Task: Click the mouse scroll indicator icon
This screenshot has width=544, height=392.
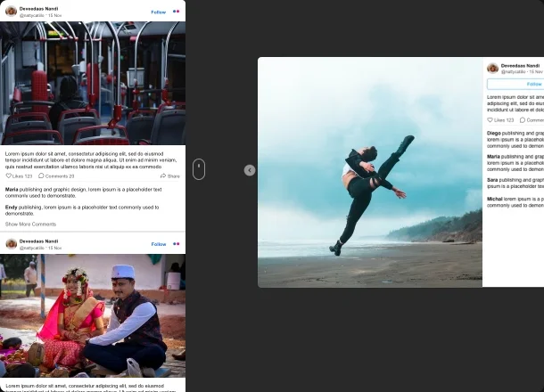Action: (199, 169)
